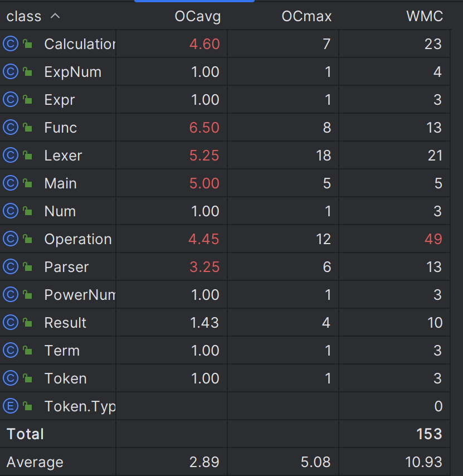Toggle sort order with the class column arrow
The width and height of the screenshot is (463, 476).
point(55,16)
